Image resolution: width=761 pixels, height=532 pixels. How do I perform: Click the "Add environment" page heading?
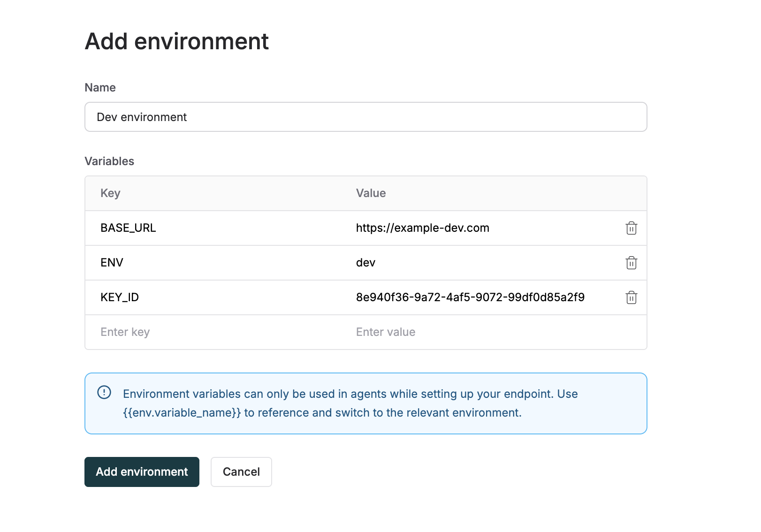pos(177,41)
